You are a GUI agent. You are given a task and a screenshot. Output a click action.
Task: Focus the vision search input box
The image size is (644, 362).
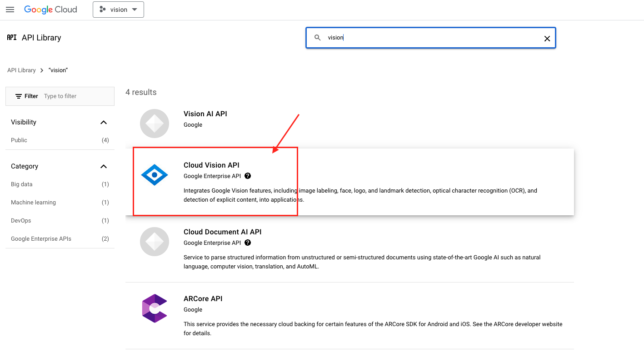(431, 38)
